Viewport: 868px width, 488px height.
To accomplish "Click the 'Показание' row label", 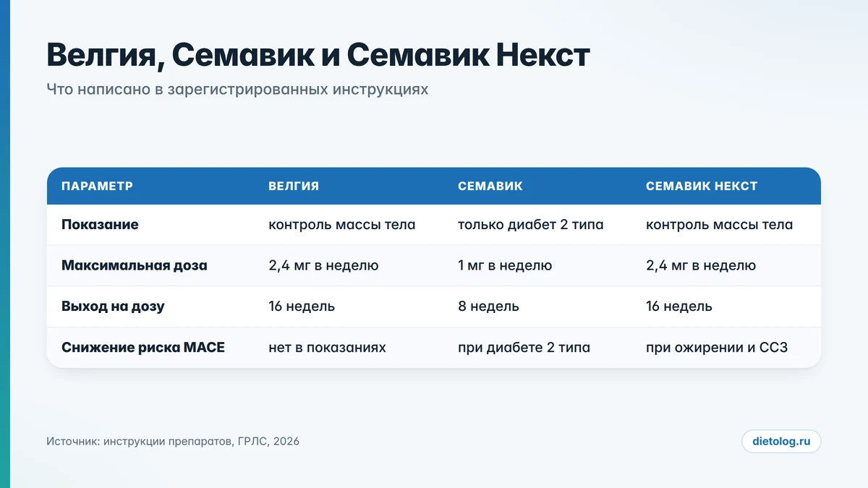I will coord(100,225).
